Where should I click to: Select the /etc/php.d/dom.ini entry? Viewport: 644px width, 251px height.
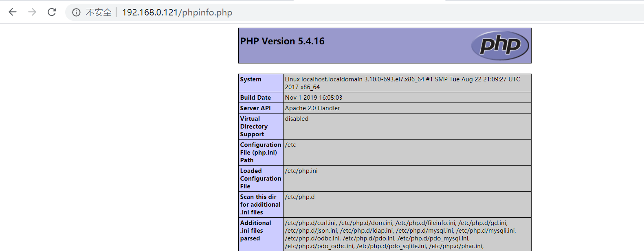(x=366, y=223)
